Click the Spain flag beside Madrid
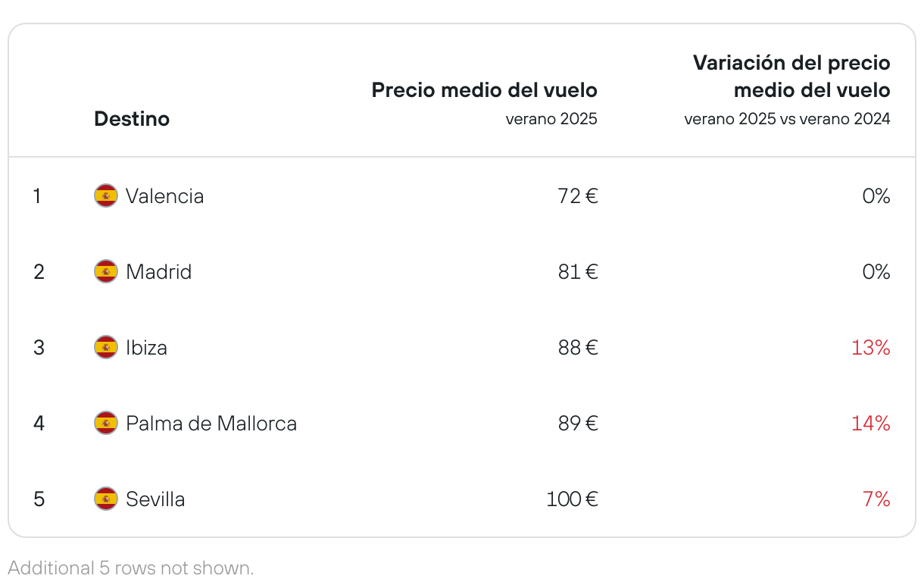 coord(106,272)
